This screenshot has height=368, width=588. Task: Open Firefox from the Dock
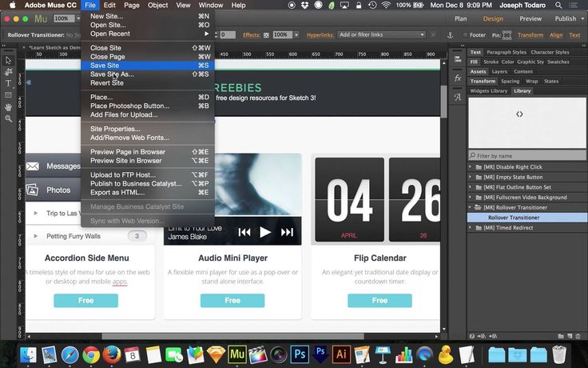click(x=112, y=354)
